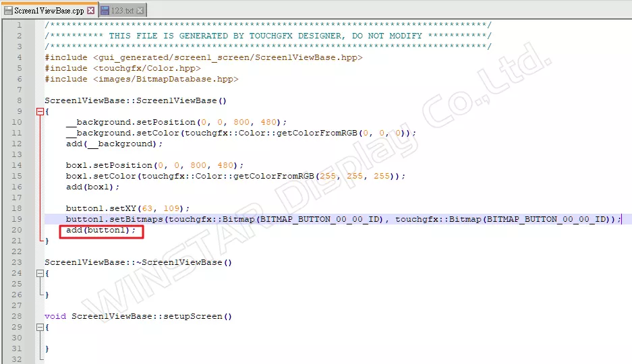Click line number 1 in the gutter

(19, 25)
